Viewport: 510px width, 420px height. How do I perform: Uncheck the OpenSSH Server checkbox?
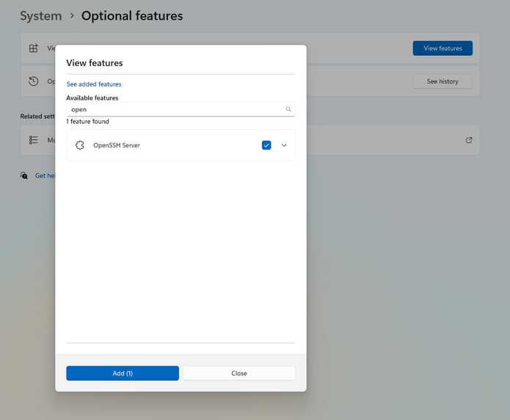266,145
